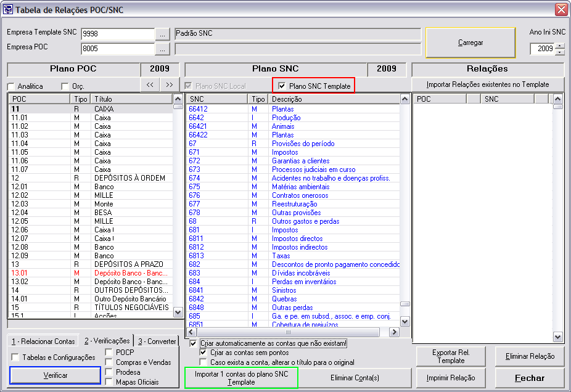571x392 pixels.
Task: Click Relações list scrollbar down arrow
Action: pos(558,337)
